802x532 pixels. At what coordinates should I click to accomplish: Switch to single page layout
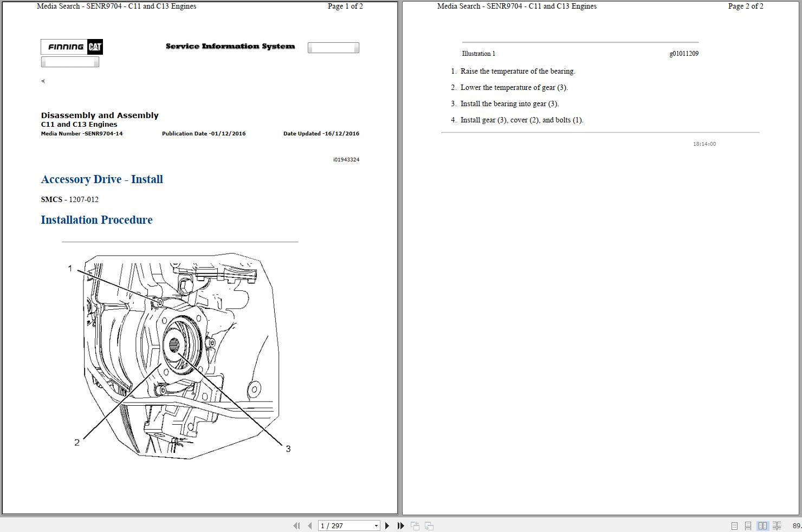tap(735, 525)
